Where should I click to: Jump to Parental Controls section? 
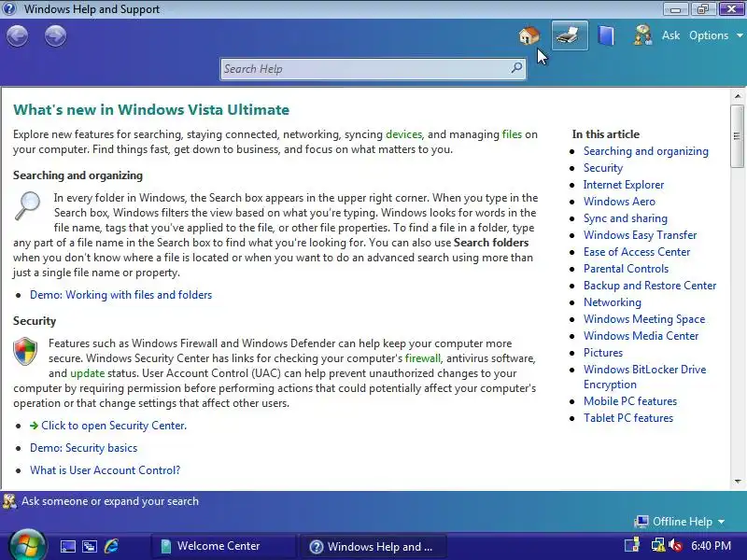click(626, 269)
